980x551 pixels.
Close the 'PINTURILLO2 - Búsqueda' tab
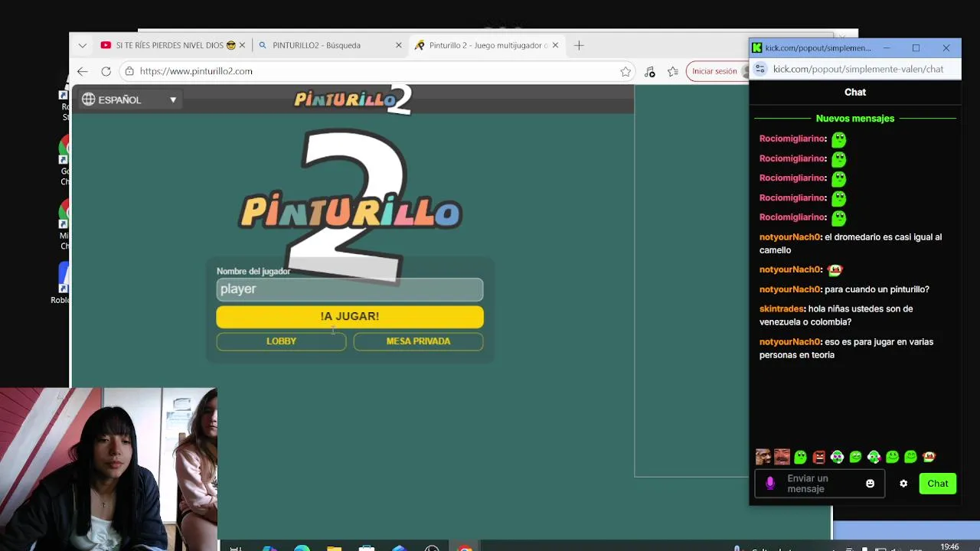tap(398, 45)
